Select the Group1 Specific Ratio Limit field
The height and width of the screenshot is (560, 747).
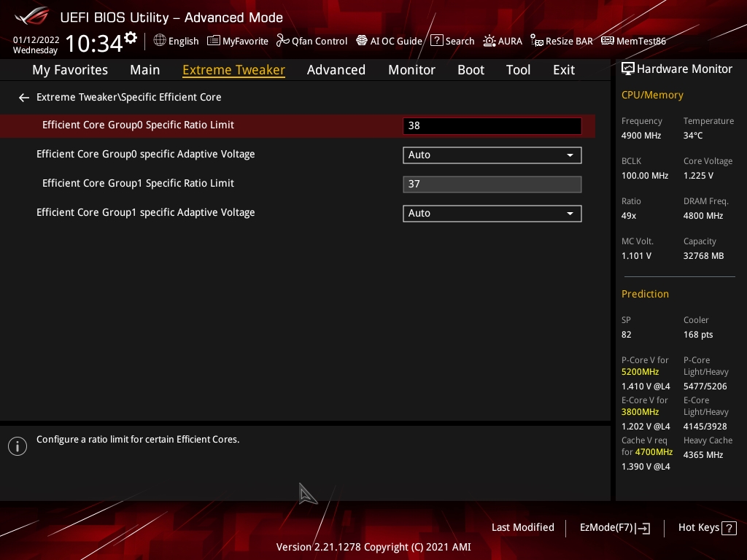[492, 184]
